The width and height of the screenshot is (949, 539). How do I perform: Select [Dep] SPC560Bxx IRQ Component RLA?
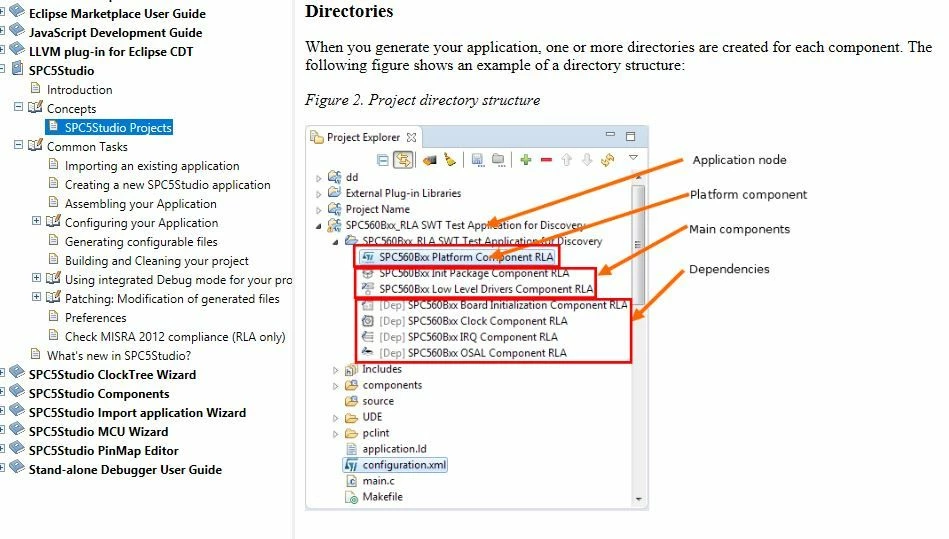point(468,337)
